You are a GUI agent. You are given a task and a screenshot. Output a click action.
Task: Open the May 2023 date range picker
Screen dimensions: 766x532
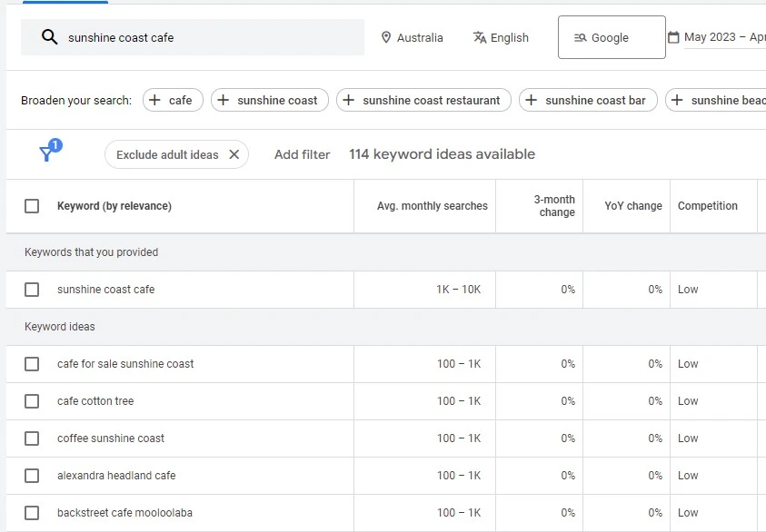pos(723,37)
